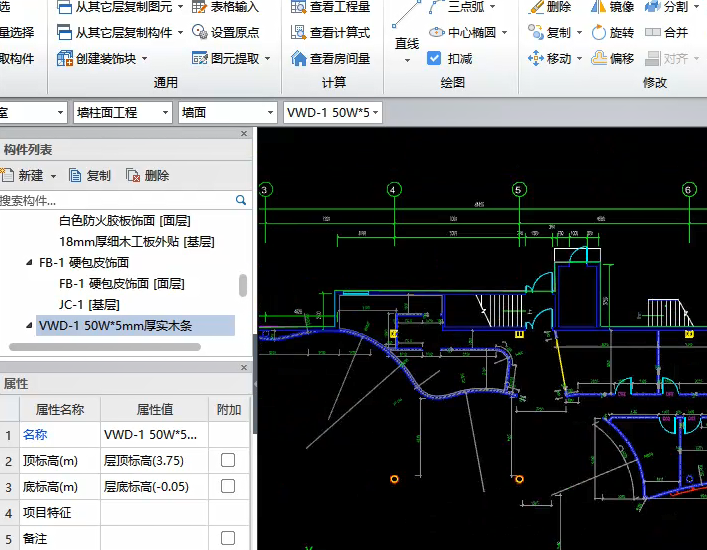
Task: Open dropdown arrow next to 创建装饰块
Action: (x=144, y=59)
